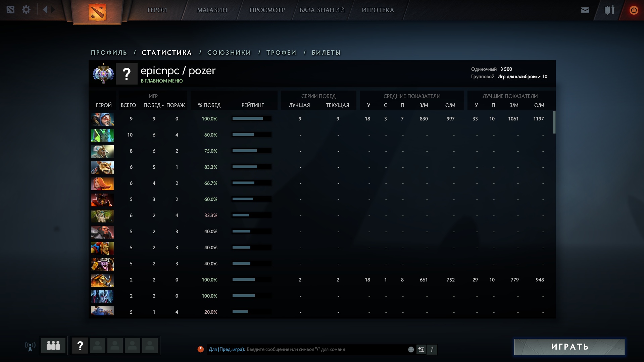The width and height of the screenshot is (644, 362).
Task: Select hero portrait in row with 661 З/М
Action: point(102,280)
